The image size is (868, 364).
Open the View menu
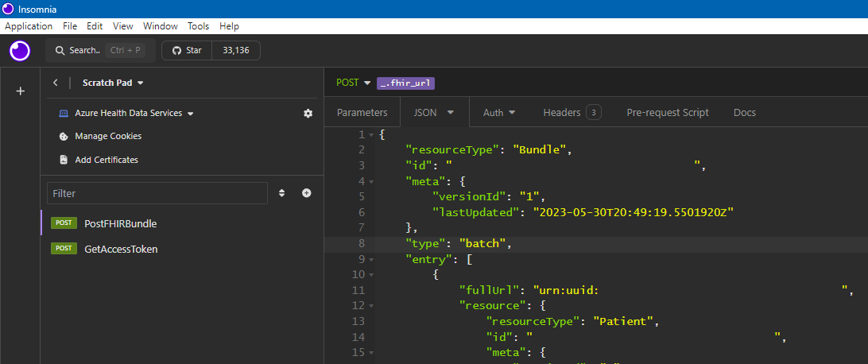click(x=123, y=26)
